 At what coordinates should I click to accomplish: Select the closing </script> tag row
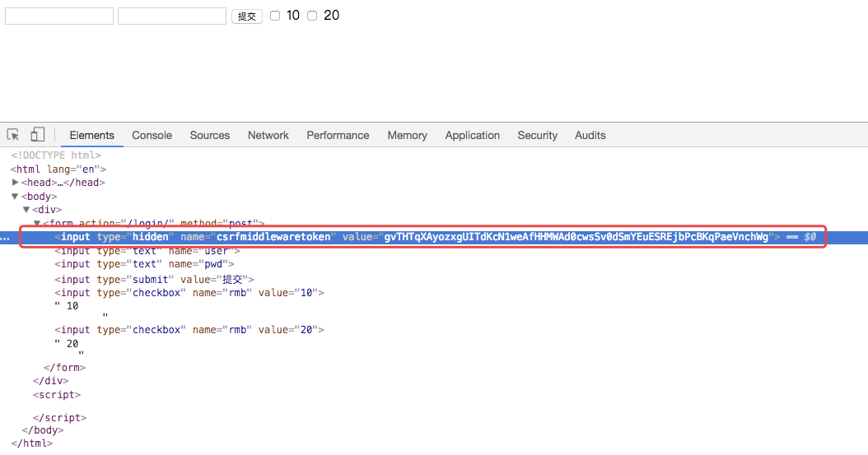[59, 418]
